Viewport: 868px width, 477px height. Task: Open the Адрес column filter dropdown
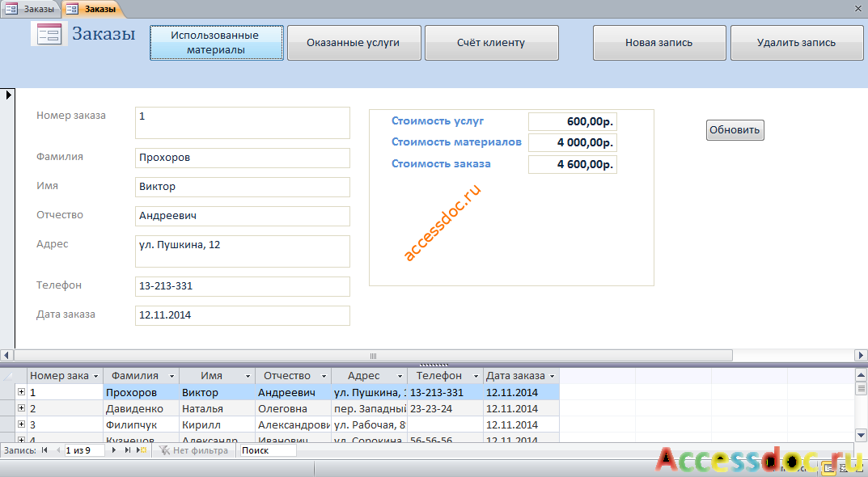click(x=400, y=376)
